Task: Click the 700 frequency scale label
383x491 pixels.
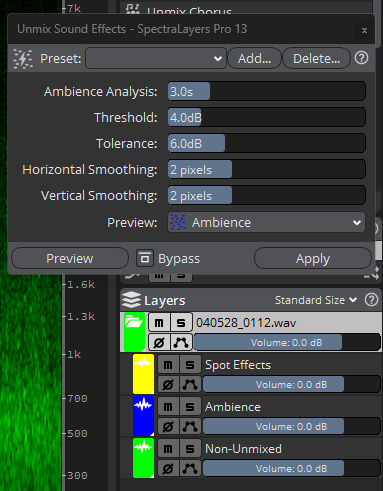Action: [x=77, y=398]
